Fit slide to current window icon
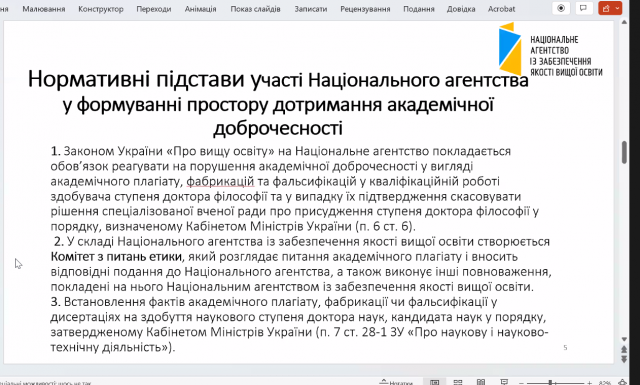Viewport: 640px width, 385px height. click(x=622, y=382)
